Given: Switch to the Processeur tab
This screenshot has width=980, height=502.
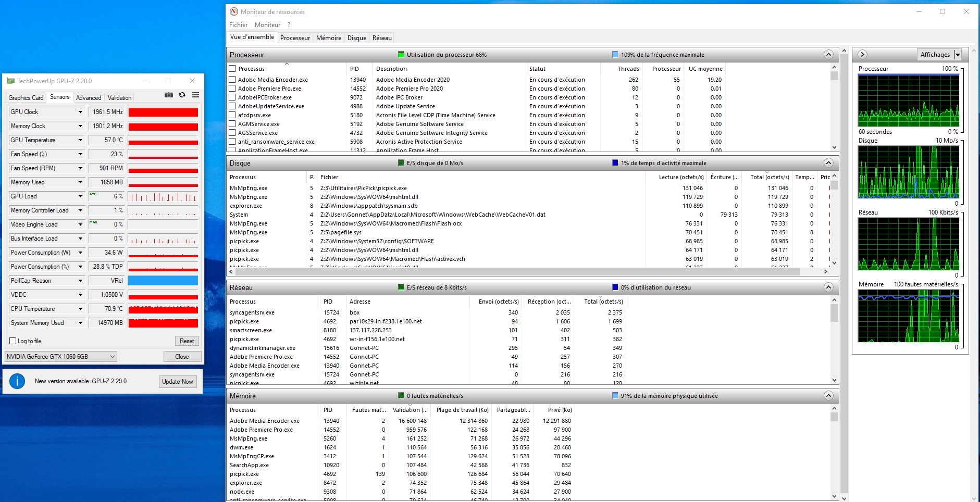Looking at the screenshot, I should pyautogui.click(x=295, y=38).
